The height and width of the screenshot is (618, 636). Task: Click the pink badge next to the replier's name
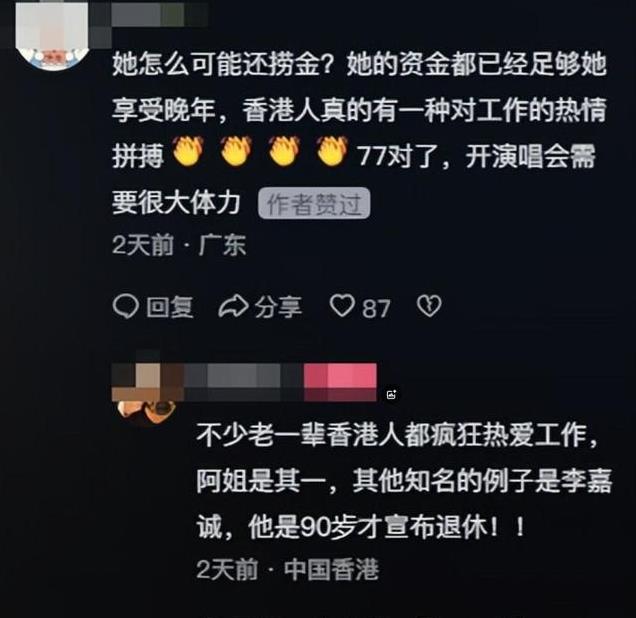[x=340, y=382]
